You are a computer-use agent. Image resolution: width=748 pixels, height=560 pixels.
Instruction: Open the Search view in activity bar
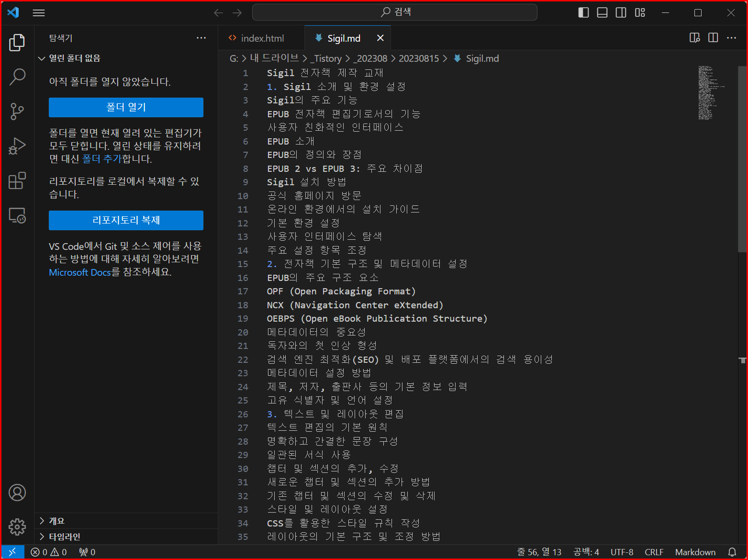17,77
